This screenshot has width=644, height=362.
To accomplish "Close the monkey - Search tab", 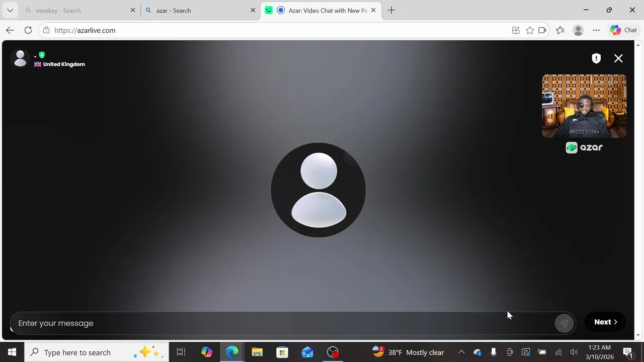I will coord(133,10).
